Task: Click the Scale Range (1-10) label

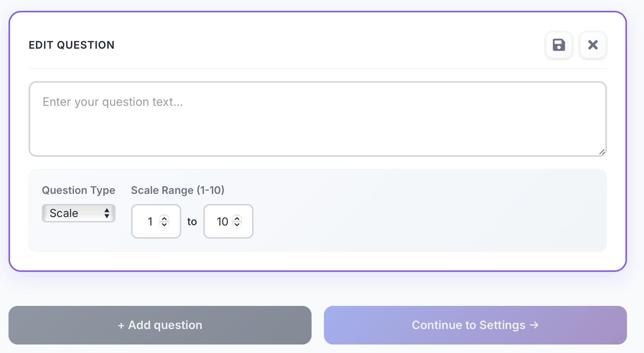Action: pos(177,190)
